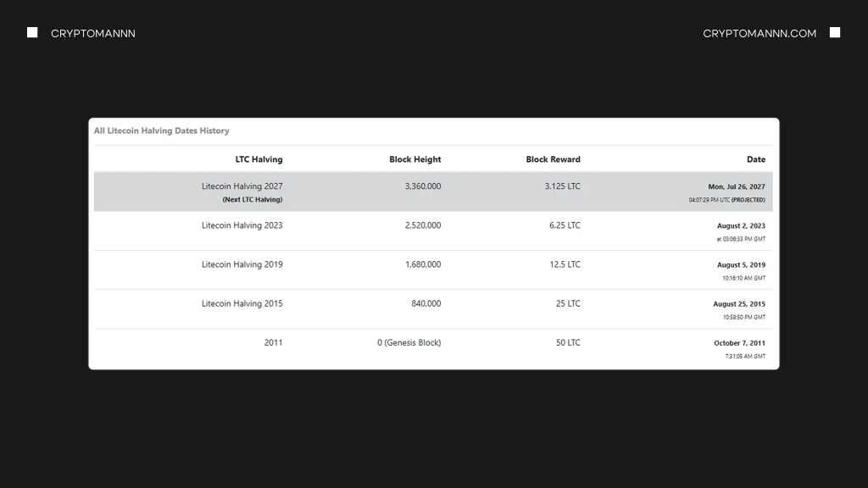Click the '(Next LTC Halving)' note

pos(253,200)
